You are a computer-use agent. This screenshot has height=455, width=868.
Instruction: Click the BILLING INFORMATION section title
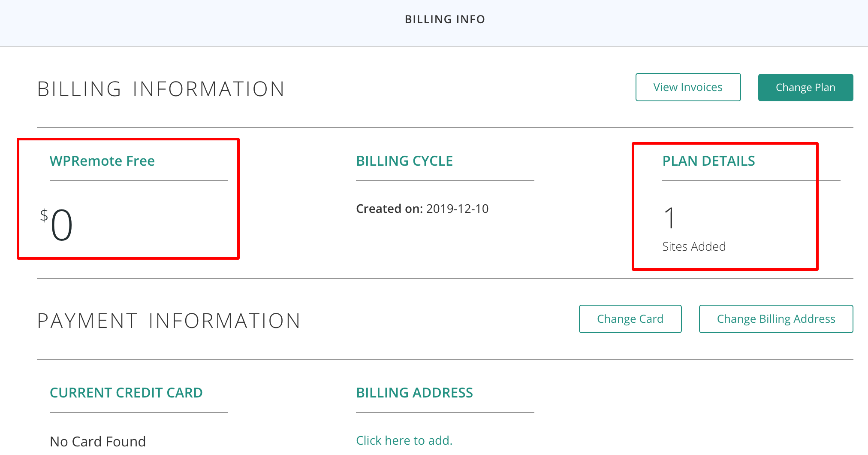[161, 89]
